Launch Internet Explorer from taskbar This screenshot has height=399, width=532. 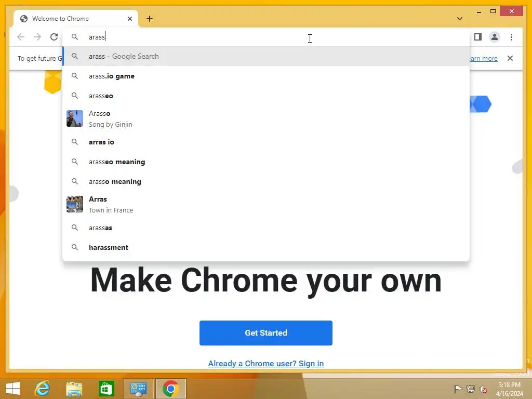pos(43,388)
